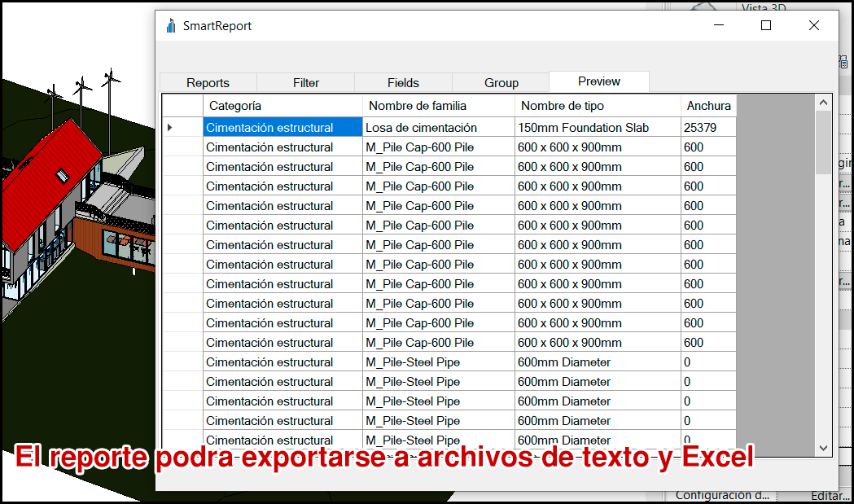This screenshot has height=504, width=854.
Task: Open the Fields tab
Action: click(403, 83)
